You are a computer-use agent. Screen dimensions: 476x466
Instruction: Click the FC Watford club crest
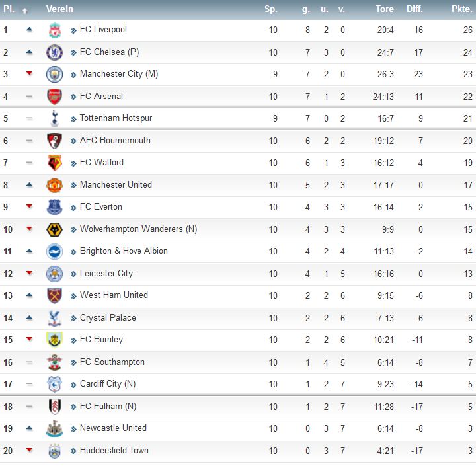[55, 163]
